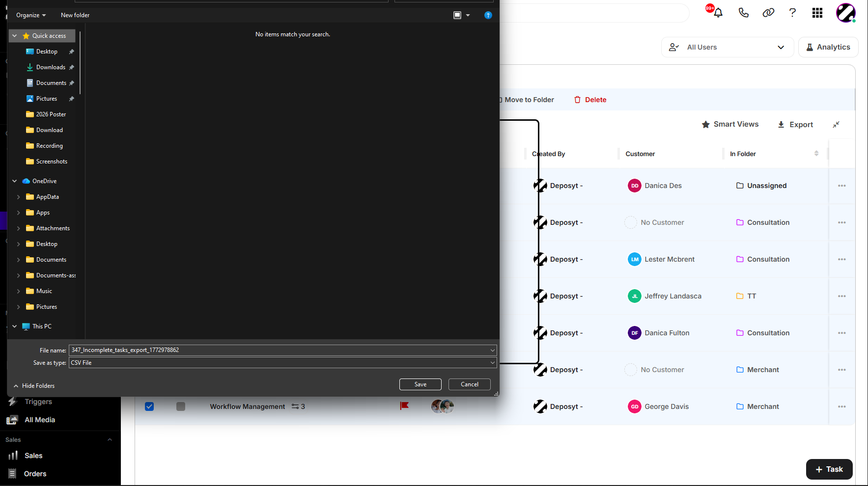
Task: Uncheck the Workflow Management row checkbox
Action: pyautogui.click(x=149, y=406)
